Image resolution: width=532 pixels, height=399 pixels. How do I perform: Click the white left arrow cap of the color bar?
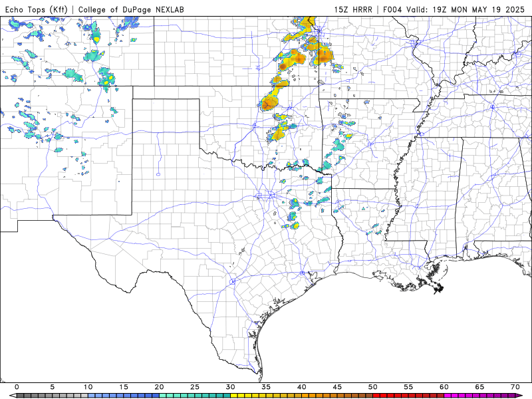click(13, 395)
